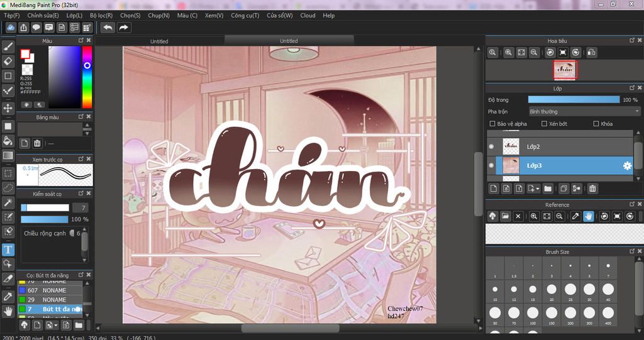This screenshot has width=644, height=340.
Task: Open the Bộ lọc(R) menu
Action: coord(101,15)
